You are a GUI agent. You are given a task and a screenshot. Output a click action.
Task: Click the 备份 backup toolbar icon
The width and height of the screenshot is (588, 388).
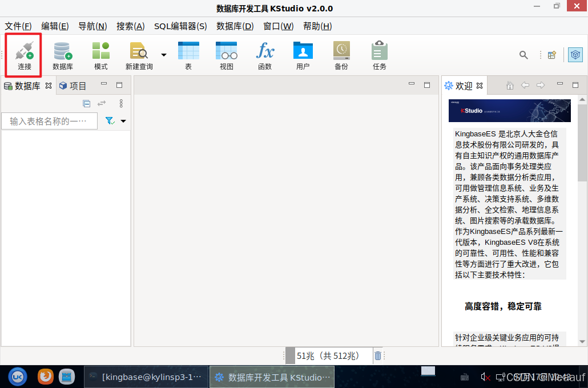(341, 55)
